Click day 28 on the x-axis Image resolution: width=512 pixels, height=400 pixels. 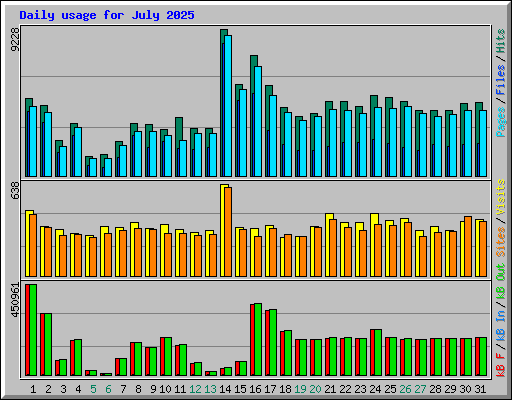click(435, 389)
